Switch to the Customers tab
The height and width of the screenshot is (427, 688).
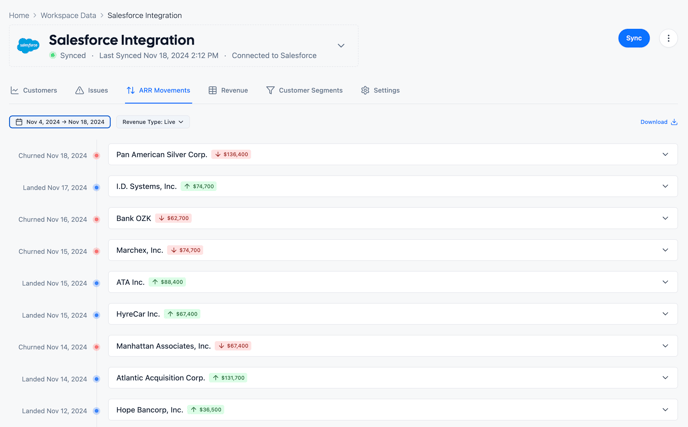34,90
